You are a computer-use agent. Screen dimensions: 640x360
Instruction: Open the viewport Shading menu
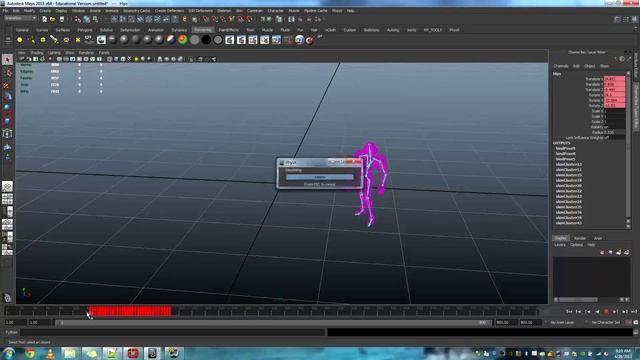[x=37, y=53]
